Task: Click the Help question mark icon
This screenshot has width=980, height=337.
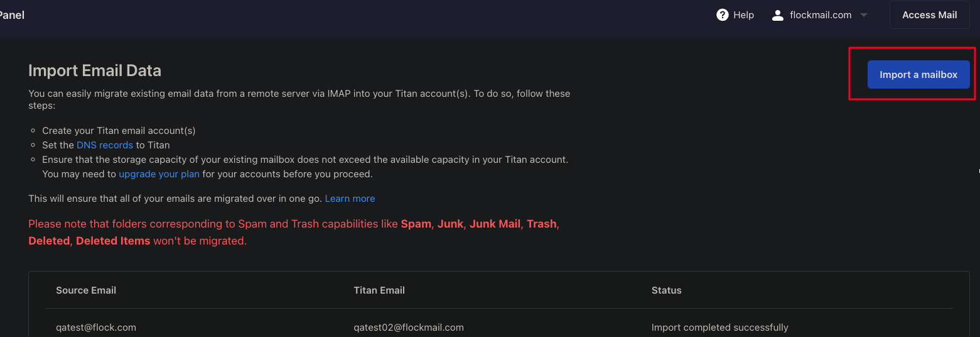Action: 722,15
